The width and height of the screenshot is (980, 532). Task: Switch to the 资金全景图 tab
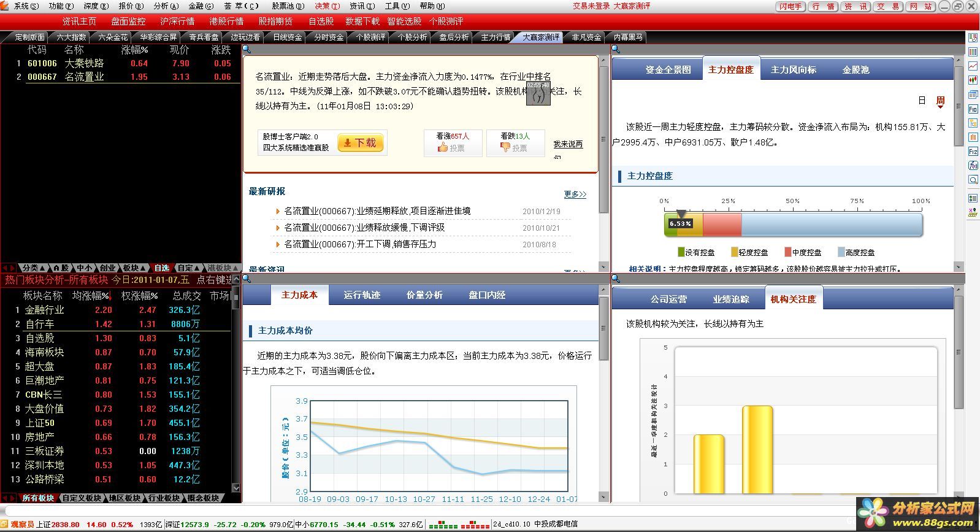click(x=668, y=70)
